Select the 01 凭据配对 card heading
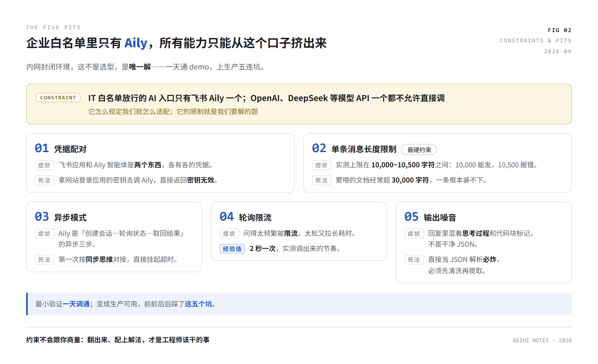The width and height of the screenshot is (598, 364). pyautogui.click(x=61, y=148)
